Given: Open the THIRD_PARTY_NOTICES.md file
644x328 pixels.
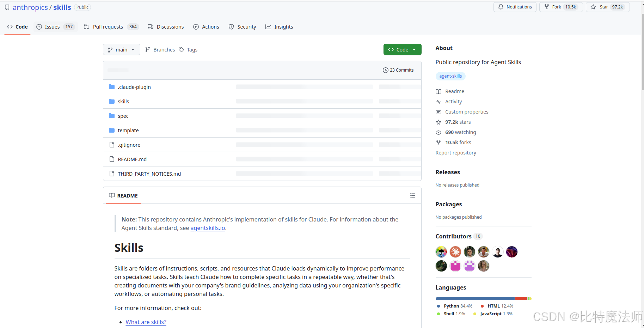Looking at the screenshot, I should pos(149,174).
